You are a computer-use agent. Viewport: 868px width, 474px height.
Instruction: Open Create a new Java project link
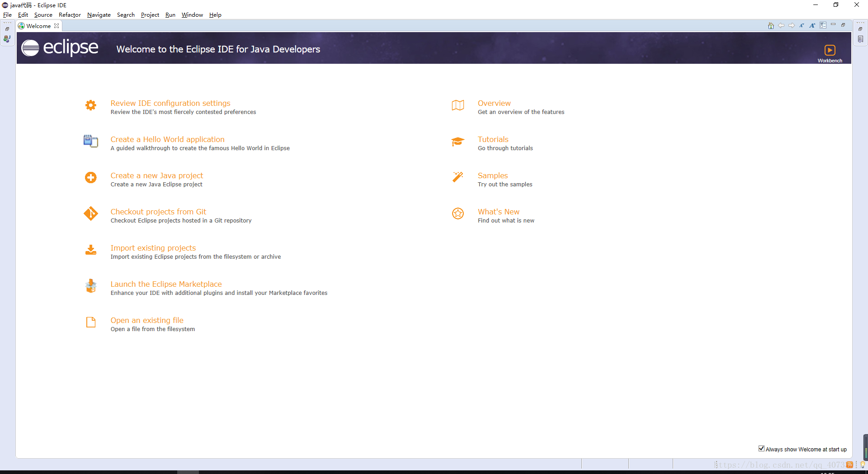pos(157,175)
